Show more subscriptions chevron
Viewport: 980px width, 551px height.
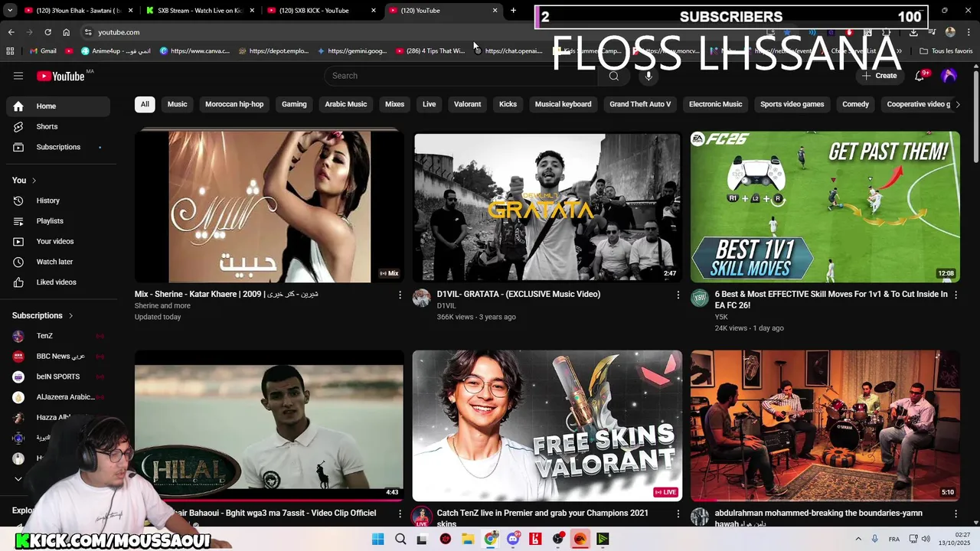click(x=18, y=479)
